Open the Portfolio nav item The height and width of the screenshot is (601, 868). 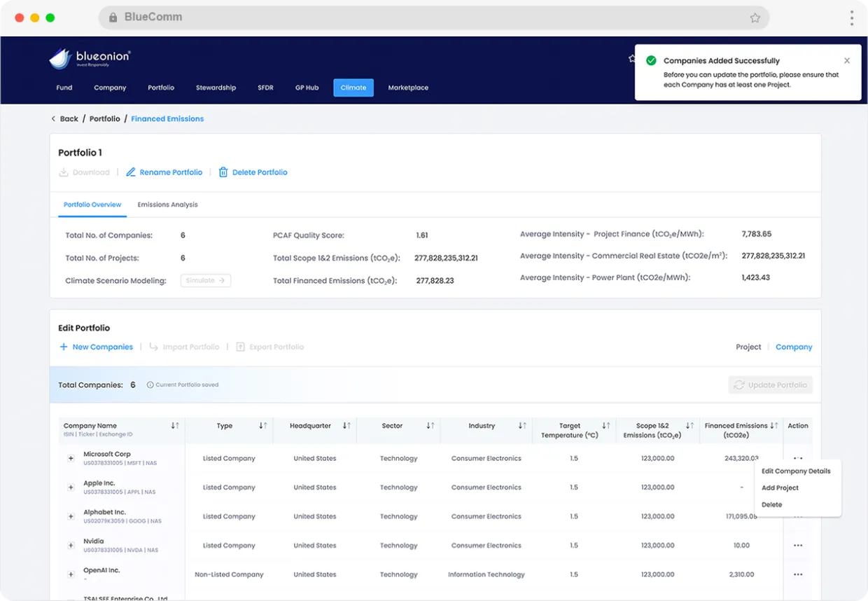(161, 88)
